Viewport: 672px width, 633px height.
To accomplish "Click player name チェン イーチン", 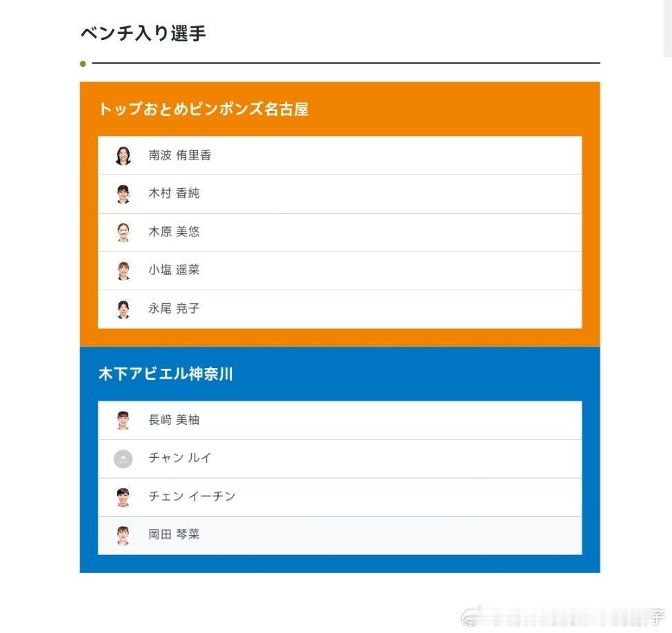I will coord(192,496).
